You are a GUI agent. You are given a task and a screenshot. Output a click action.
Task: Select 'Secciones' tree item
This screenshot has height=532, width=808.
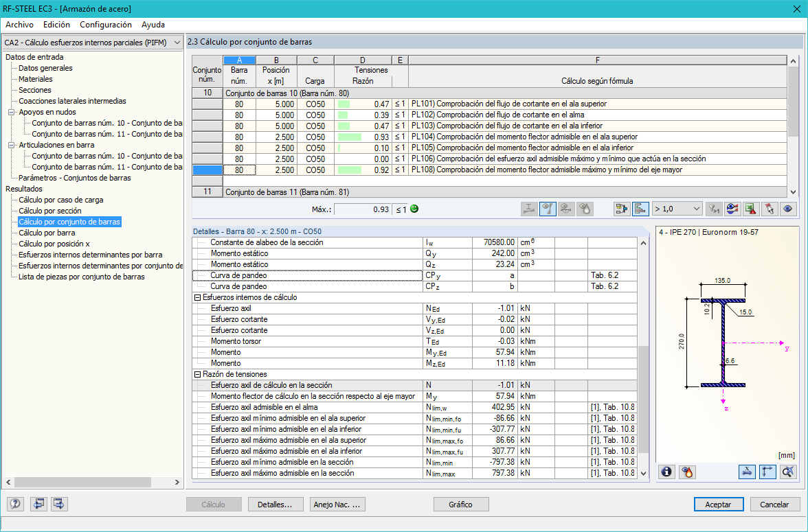[35, 90]
